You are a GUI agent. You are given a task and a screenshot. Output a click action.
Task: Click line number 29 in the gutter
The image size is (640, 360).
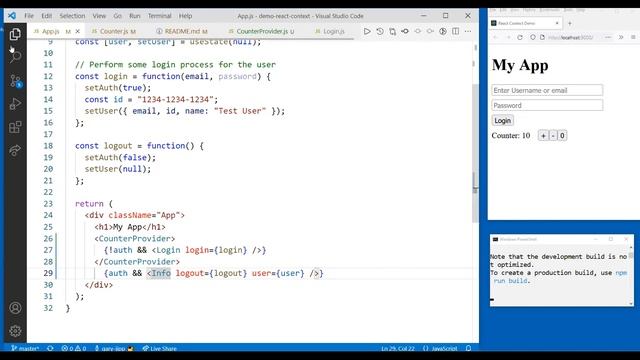point(48,273)
